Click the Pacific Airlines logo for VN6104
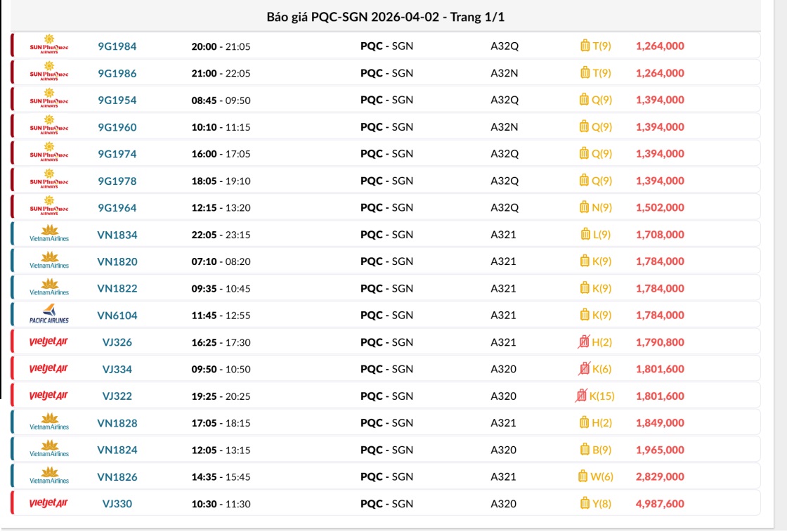Viewport: 787px width, 532px height. [x=49, y=315]
